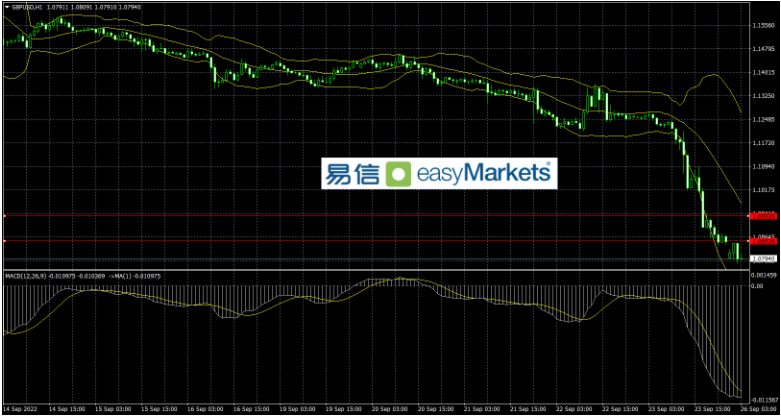781x417 pixels.
Task: Click the 21 Sep 15:00 time label
Action: point(530,407)
